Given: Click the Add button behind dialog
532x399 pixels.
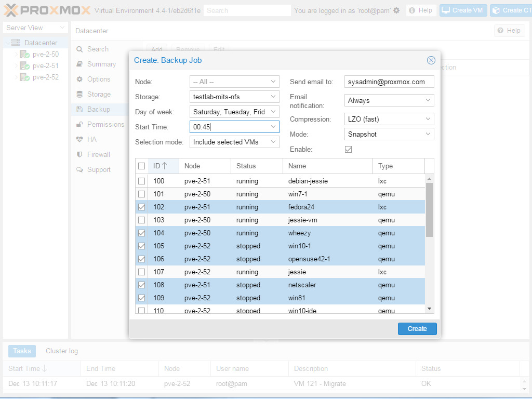Looking at the screenshot, I should (157, 48).
